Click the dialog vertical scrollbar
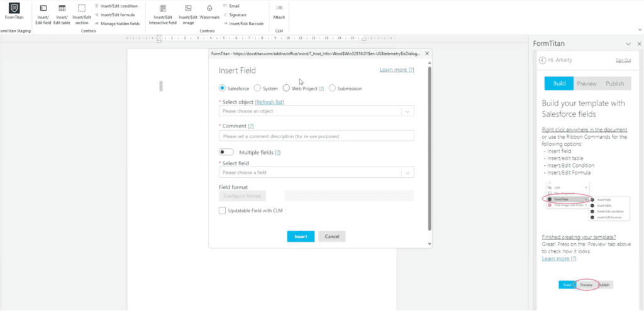This screenshot has height=311, width=644. pyautogui.click(x=430, y=148)
